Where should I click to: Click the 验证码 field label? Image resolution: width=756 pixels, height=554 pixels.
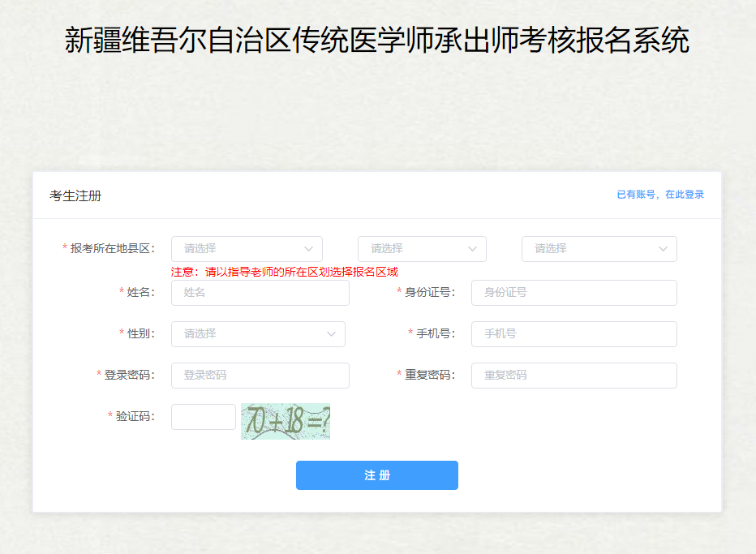click(135, 417)
